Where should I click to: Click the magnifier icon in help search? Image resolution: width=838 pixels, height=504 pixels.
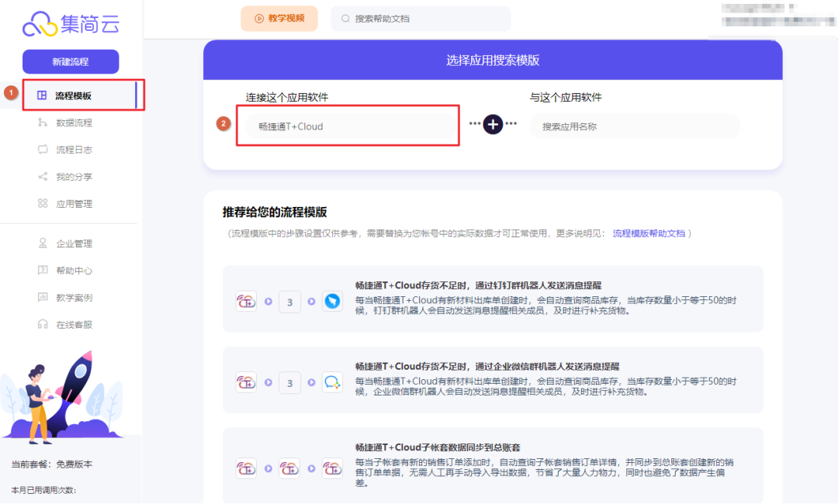(x=346, y=19)
